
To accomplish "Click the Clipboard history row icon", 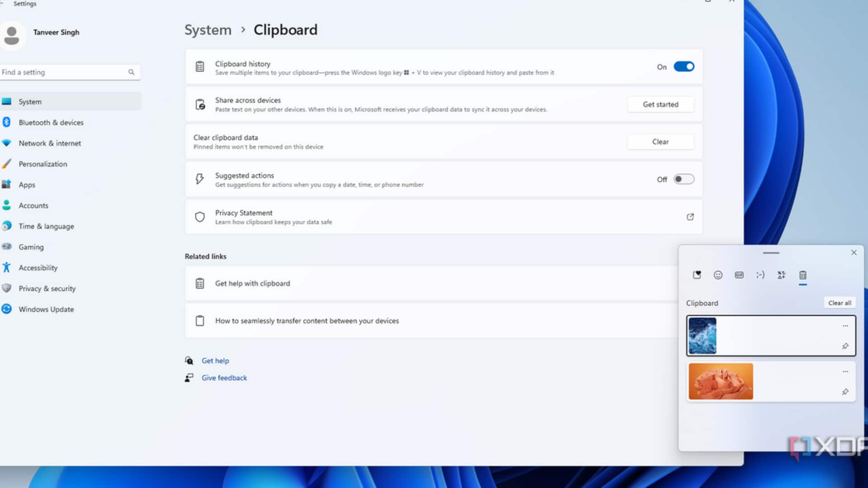I will pos(200,66).
